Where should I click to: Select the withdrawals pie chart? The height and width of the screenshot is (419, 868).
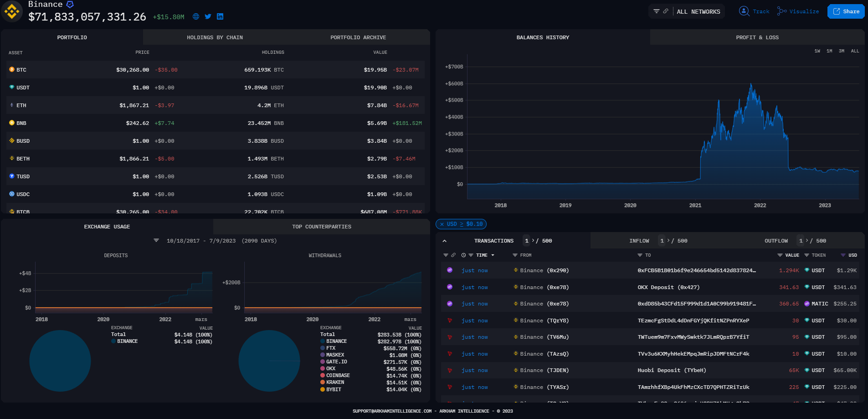click(x=269, y=360)
